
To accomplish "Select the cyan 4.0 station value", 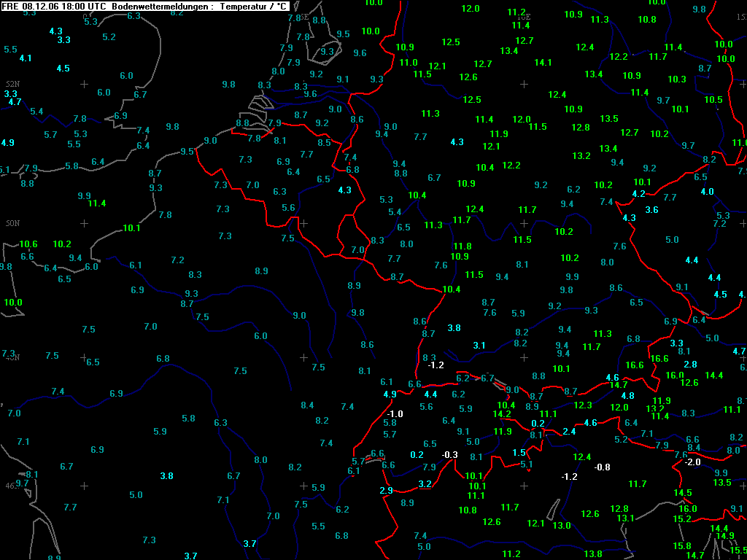I will [x=707, y=191].
